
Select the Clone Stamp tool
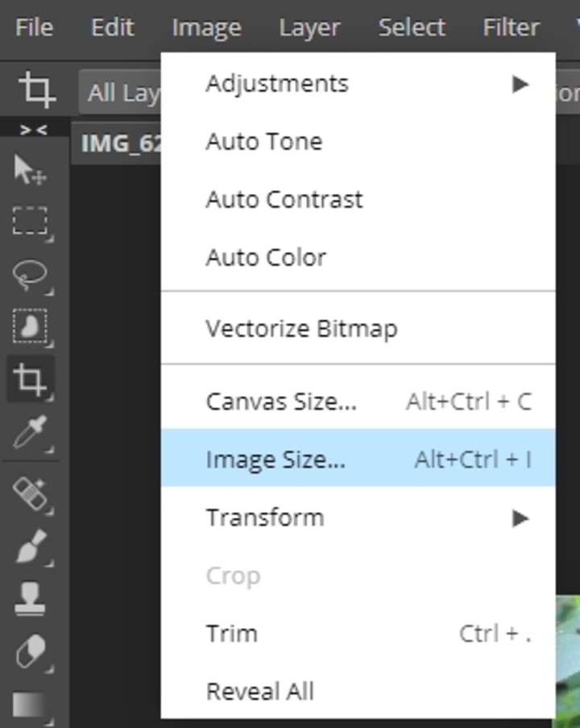click(x=31, y=598)
